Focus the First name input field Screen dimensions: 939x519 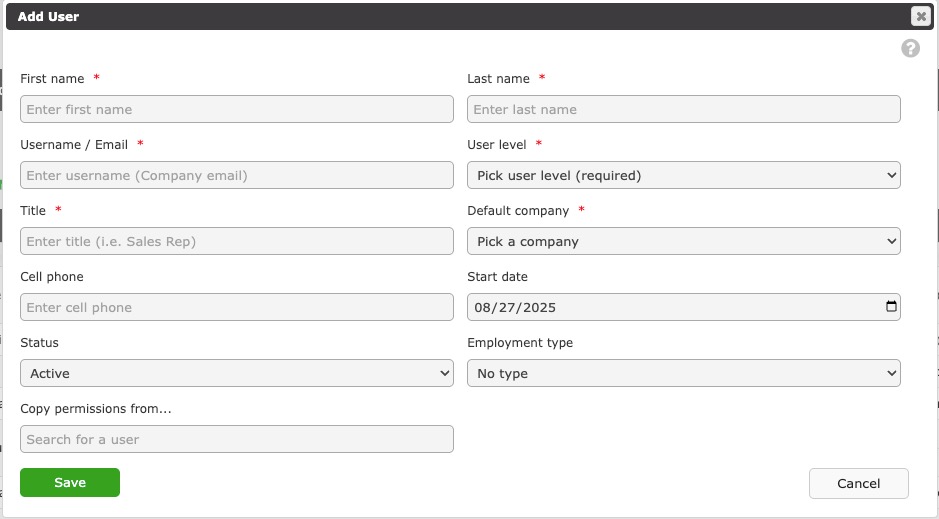pos(237,109)
